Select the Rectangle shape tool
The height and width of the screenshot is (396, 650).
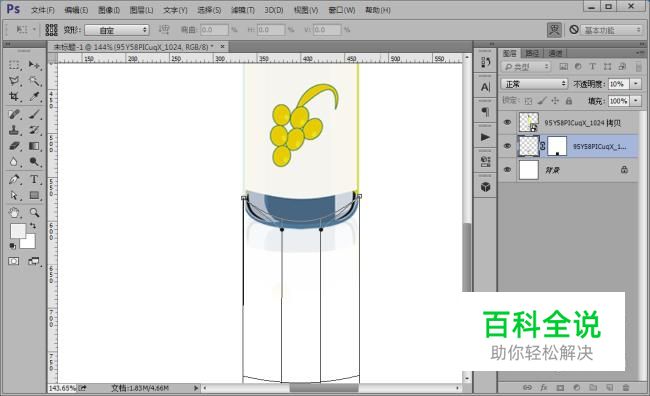click(34, 195)
